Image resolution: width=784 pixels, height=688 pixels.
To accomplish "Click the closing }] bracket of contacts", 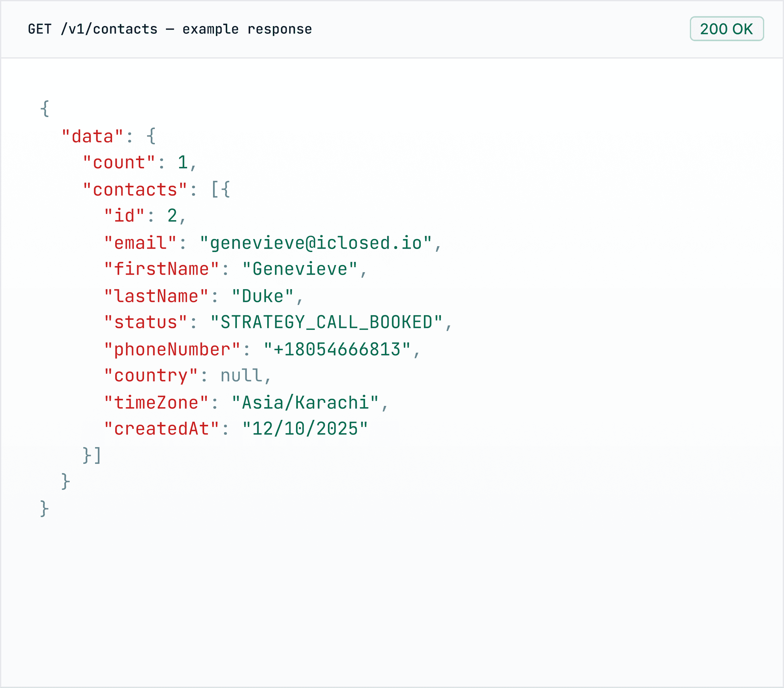I will click(x=92, y=455).
